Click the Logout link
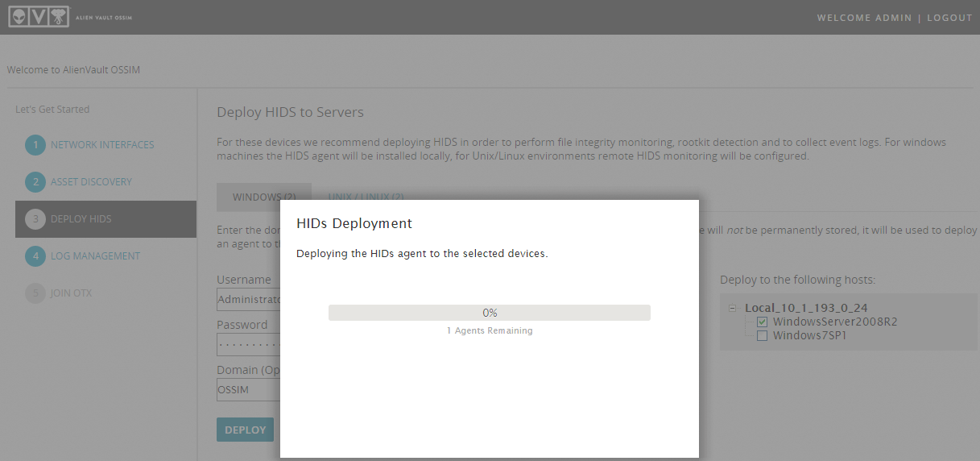The width and height of the screenshot is (980, 461). 949,18
